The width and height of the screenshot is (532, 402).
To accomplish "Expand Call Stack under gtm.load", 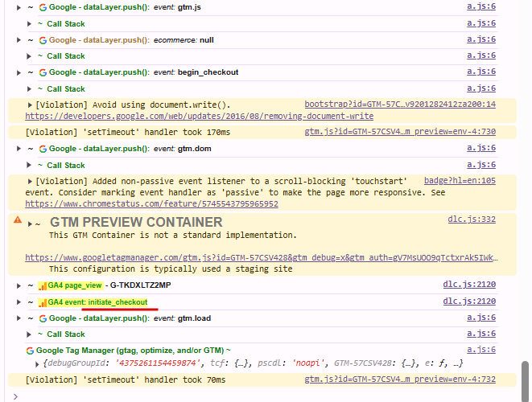I will coord(29,334).
